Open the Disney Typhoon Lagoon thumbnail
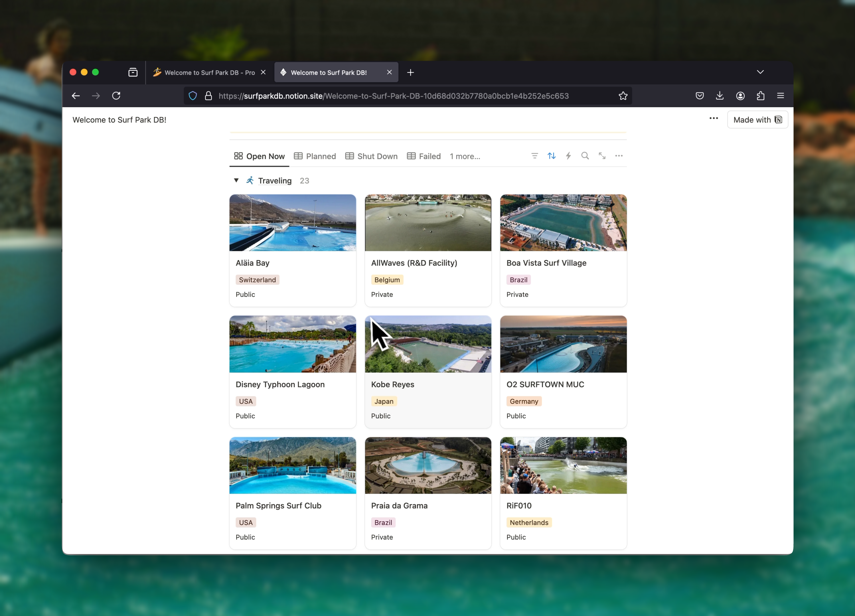Screen dimensions: 855x616 [293, 344]
